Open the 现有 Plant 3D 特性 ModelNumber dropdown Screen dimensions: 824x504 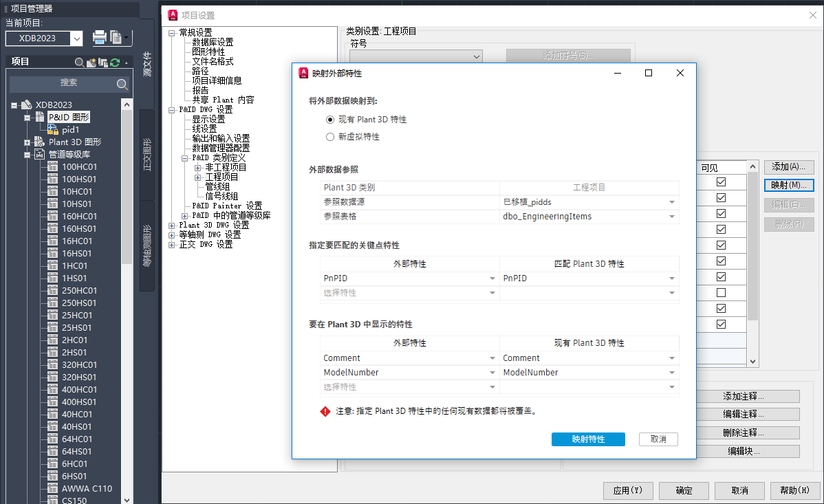(x=671, y=373)
